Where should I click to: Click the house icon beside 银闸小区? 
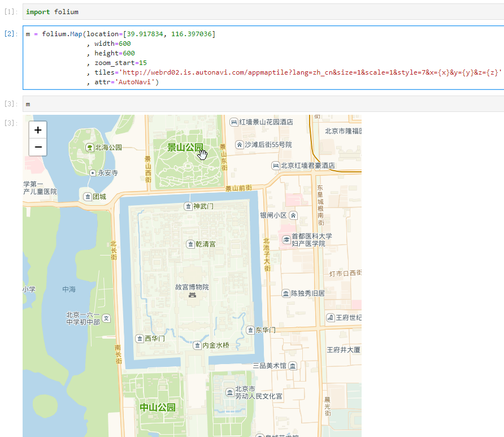pos(293,216)
